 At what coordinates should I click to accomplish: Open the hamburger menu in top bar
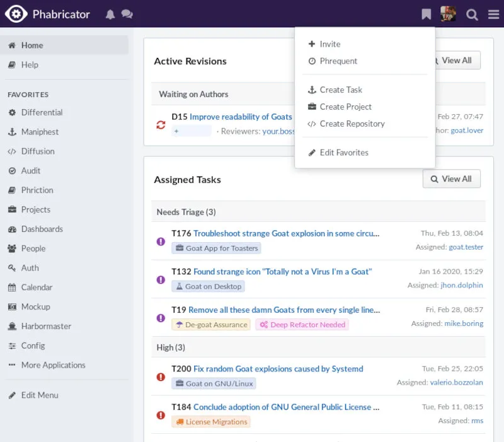click(494, 14)
